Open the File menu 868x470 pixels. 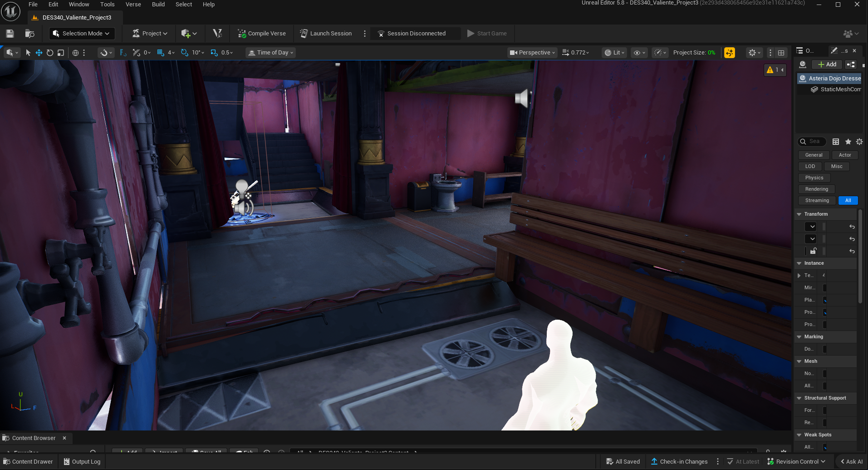[33, 5]
